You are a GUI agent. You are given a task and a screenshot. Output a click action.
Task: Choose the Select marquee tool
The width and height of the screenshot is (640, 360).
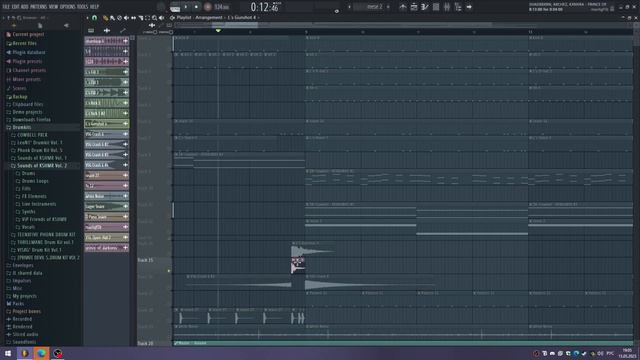pos(147,18)
